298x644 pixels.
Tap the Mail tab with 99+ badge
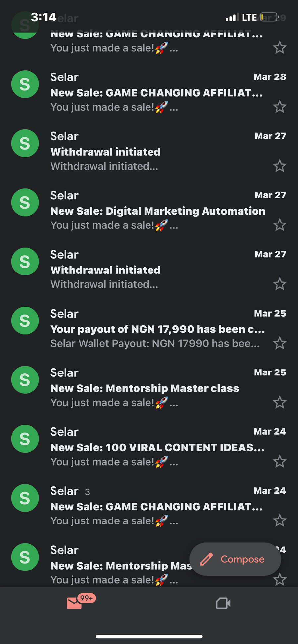(x=75, y=603)
